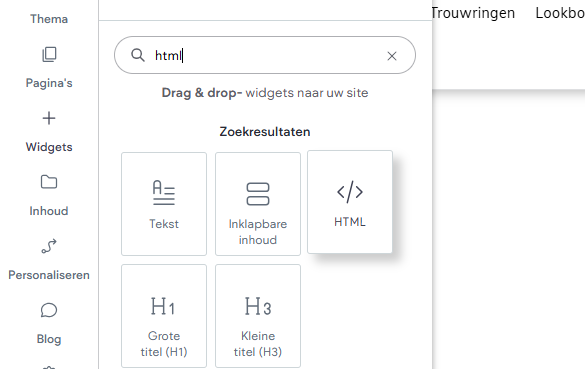Viewport: 585px width, 369px height.
Task: Focus the widget search field
Action: [265, 55]
